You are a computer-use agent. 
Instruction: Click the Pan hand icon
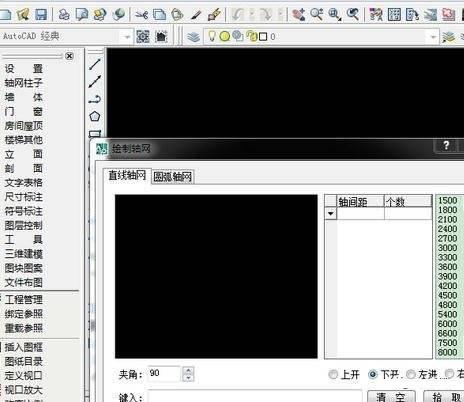coord(298,15)
